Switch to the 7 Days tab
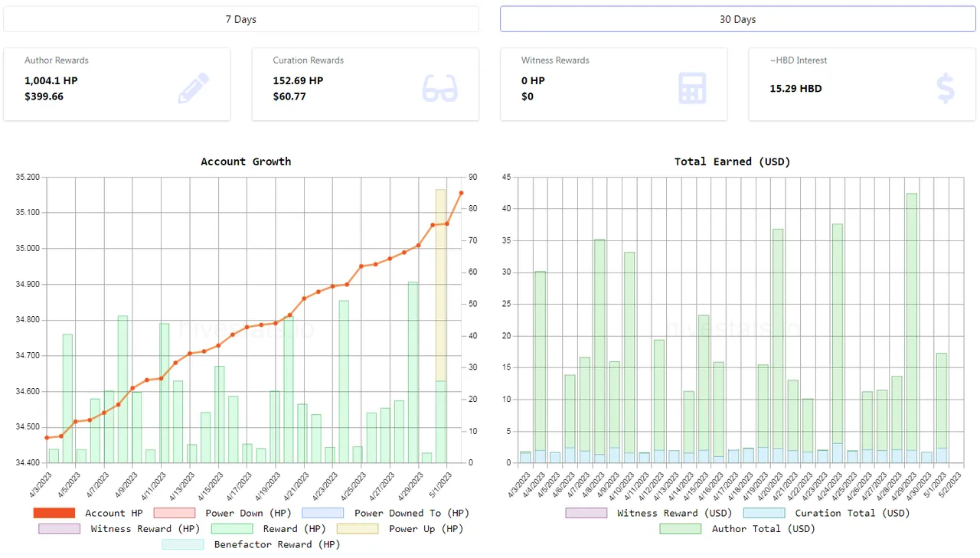This screenshot has height=558, width=980. [x=241, y=19]
